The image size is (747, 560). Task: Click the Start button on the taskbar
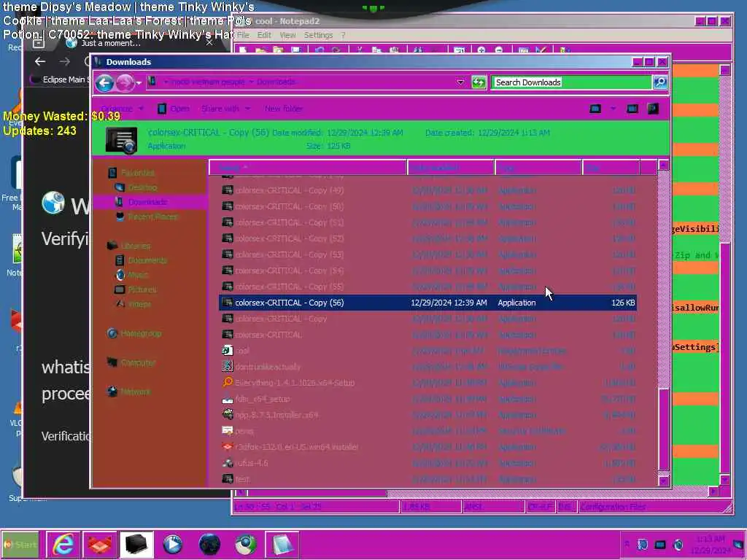click(20, 544)
